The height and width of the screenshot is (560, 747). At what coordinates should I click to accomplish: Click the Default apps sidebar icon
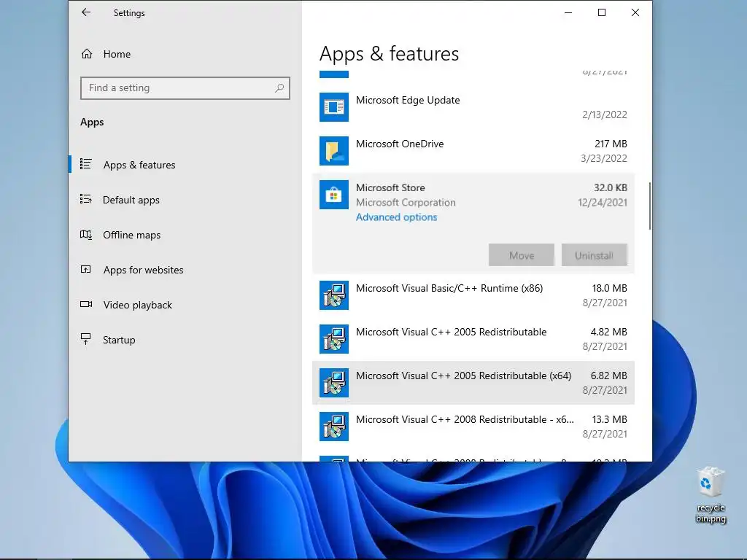tap(86, 199)
